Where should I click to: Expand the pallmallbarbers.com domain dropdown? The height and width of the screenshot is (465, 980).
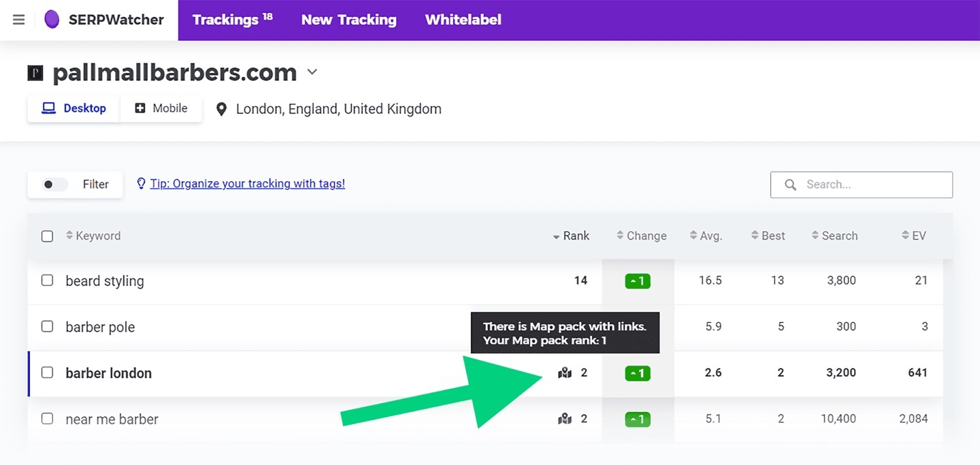tap(312, 72)
